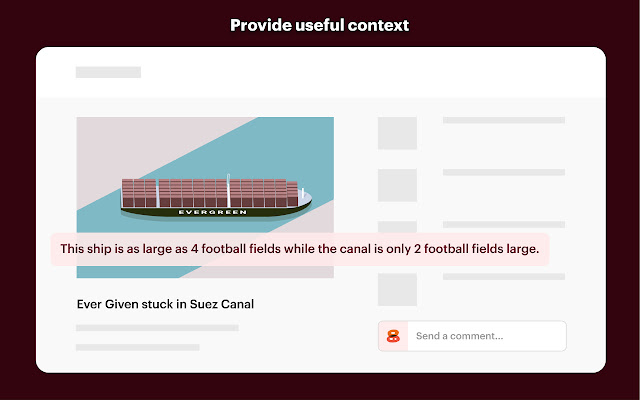Click the third gray thumbnail partly hidden by the annotation

397,227
